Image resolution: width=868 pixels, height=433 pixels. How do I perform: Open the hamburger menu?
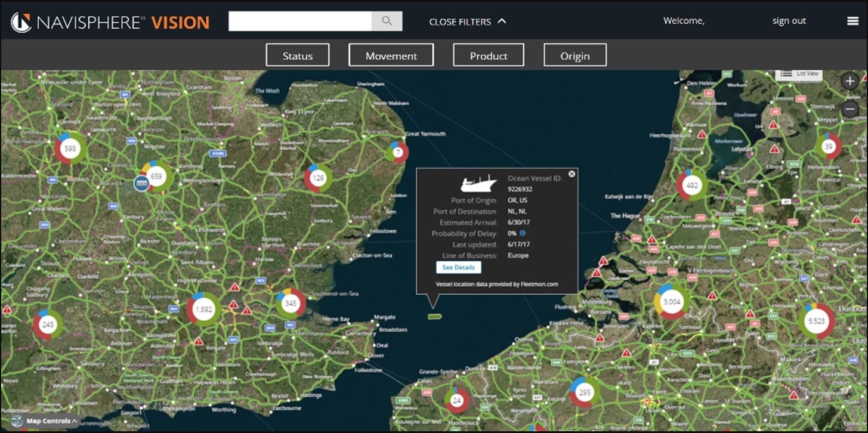point(852,21)
